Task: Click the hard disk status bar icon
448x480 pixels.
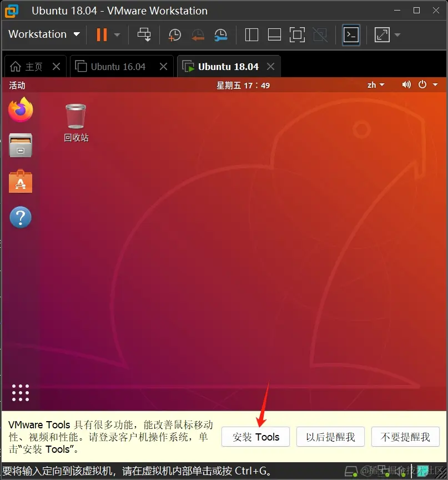Action: pos(351,472)
